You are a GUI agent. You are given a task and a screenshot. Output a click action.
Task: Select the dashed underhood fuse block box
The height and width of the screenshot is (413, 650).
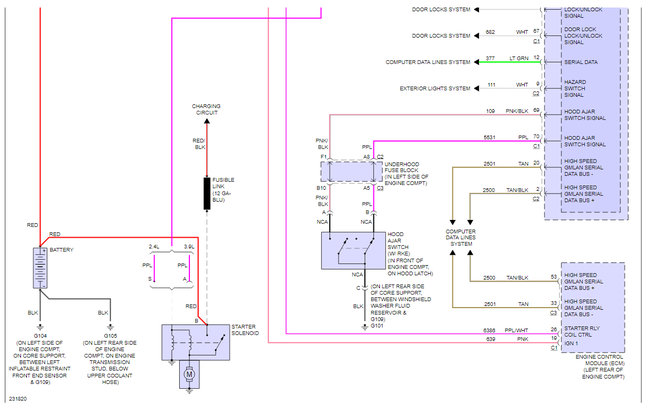pyautogui.click(x=352, y=172)
